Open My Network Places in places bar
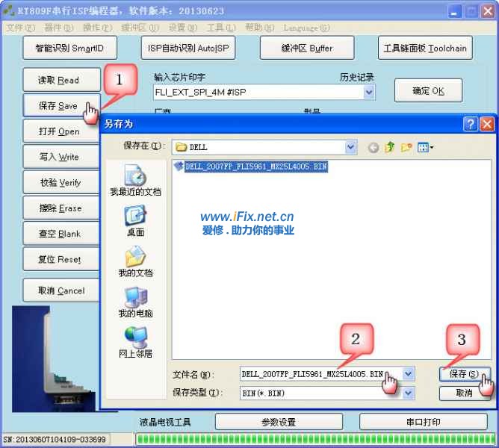This screenshot has width=499, height=448. tap(135, 342)
